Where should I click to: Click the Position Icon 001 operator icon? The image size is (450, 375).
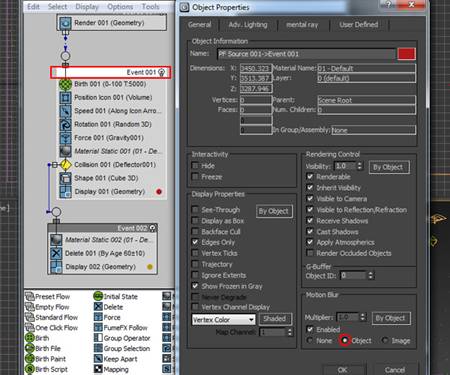tap(65, 98)
